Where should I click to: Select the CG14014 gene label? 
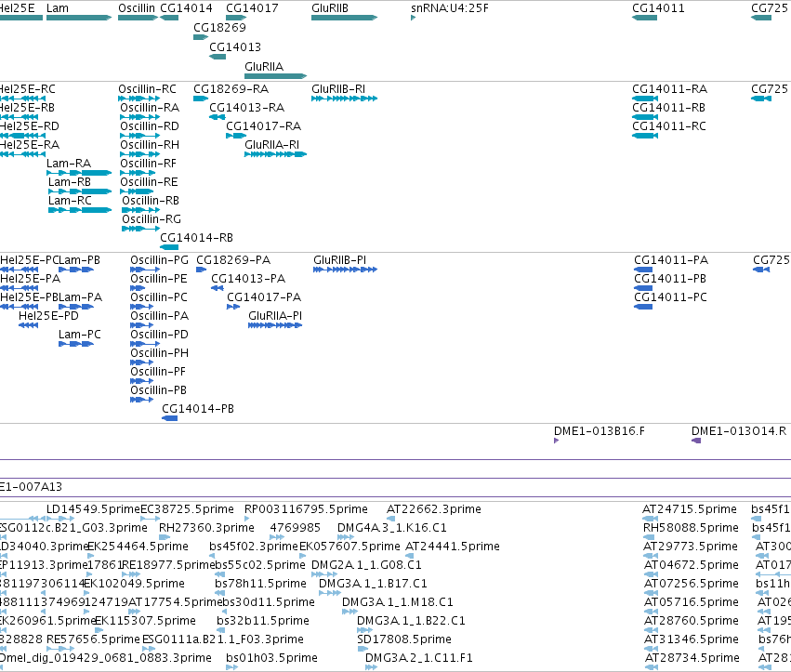tap(186, 8)
